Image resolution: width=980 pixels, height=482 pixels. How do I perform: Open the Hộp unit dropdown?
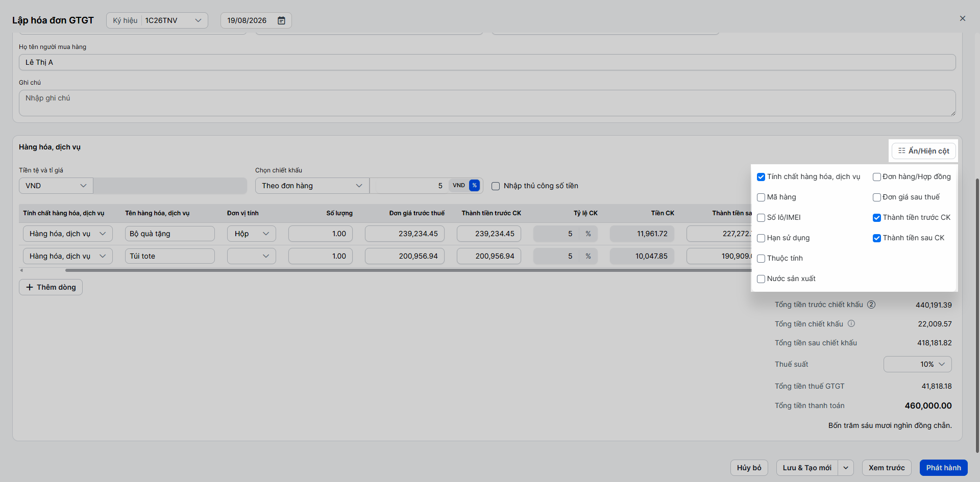tap(252, 234)
